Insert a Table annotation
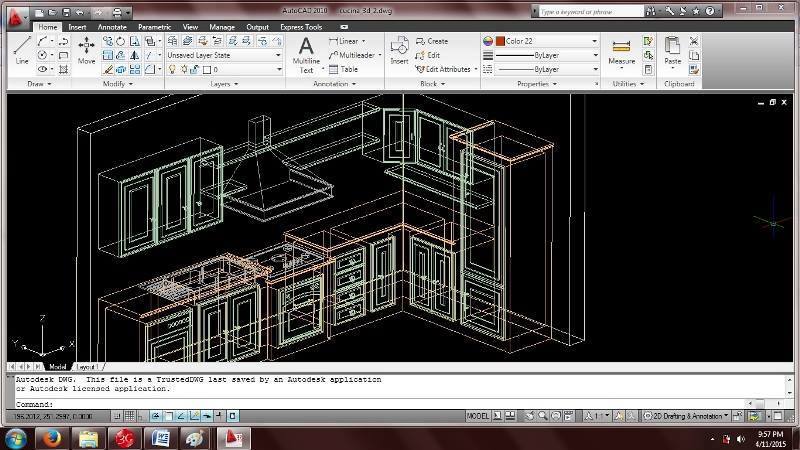This screenshot has height=450, width=800. [343, 69]
